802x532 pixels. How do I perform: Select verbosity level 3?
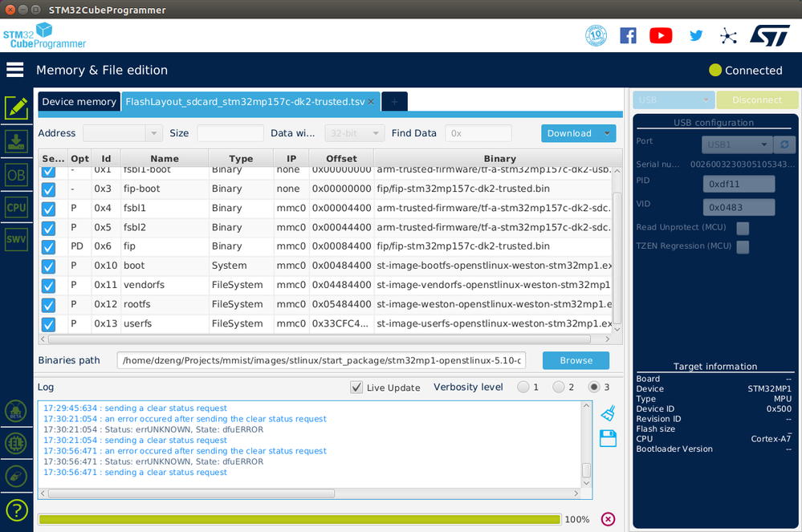[x=594, y=387]
